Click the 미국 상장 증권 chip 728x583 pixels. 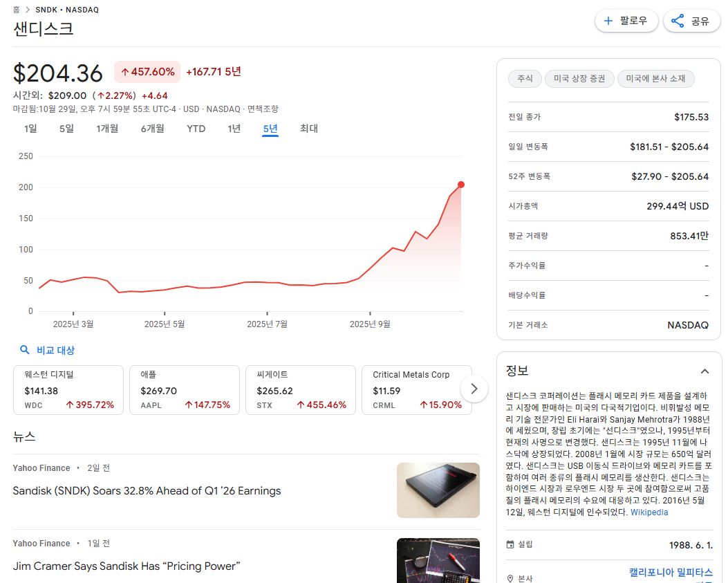point(579,79)
